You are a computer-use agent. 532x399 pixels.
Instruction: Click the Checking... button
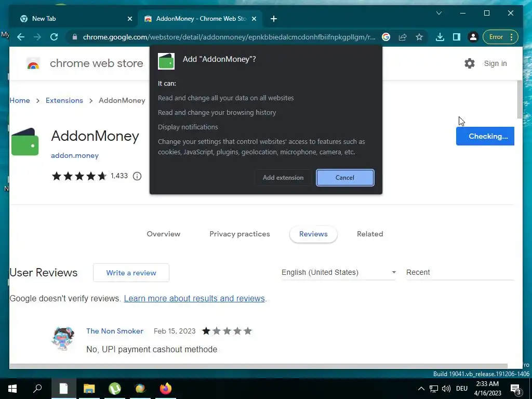pyautogui.click(x=485, y=136)
